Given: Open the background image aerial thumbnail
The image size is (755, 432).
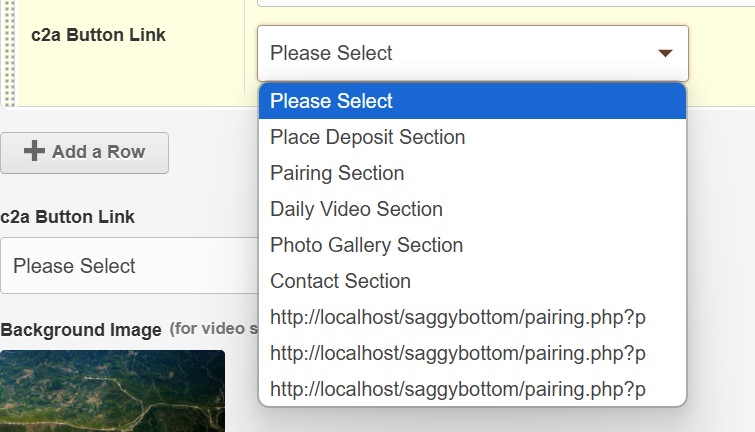Looking at the screenshot, I should (112, 391).
